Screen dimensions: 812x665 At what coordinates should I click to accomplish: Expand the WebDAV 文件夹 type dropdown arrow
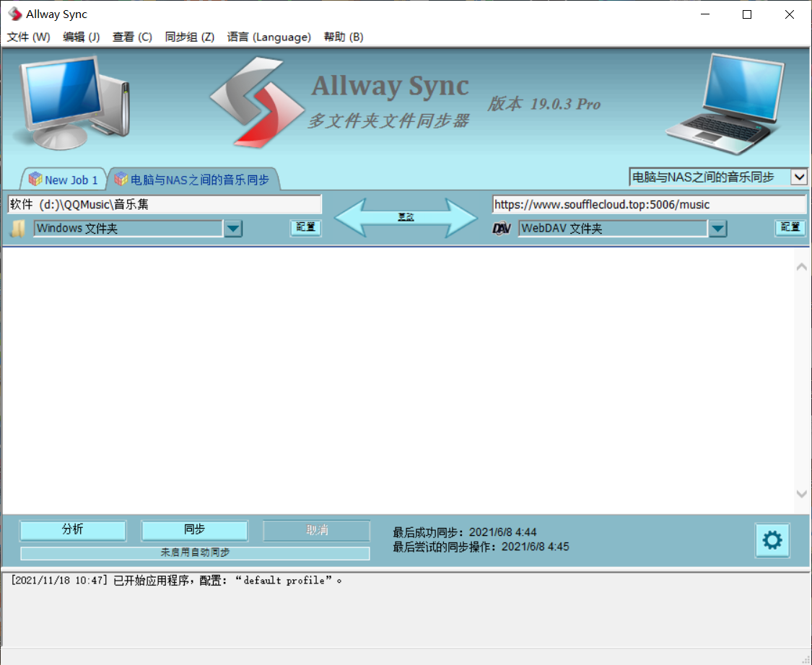(x=717, y=228)
